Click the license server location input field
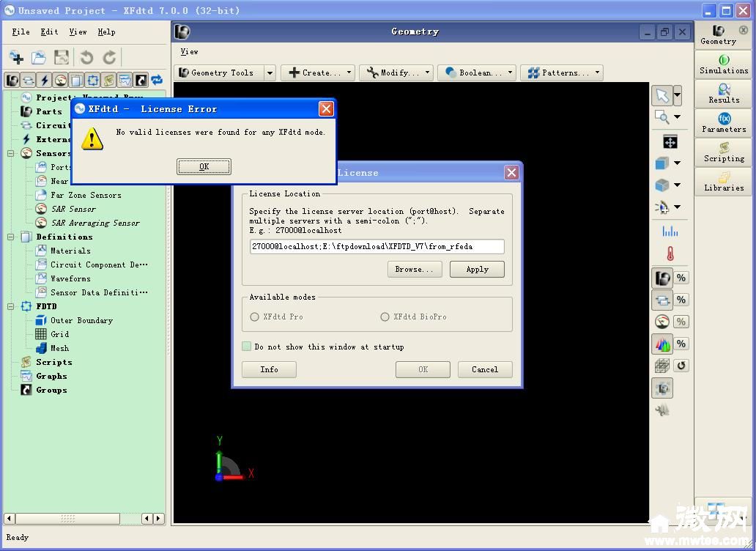This screenshot has width=756, height=551. click(377, 246)
